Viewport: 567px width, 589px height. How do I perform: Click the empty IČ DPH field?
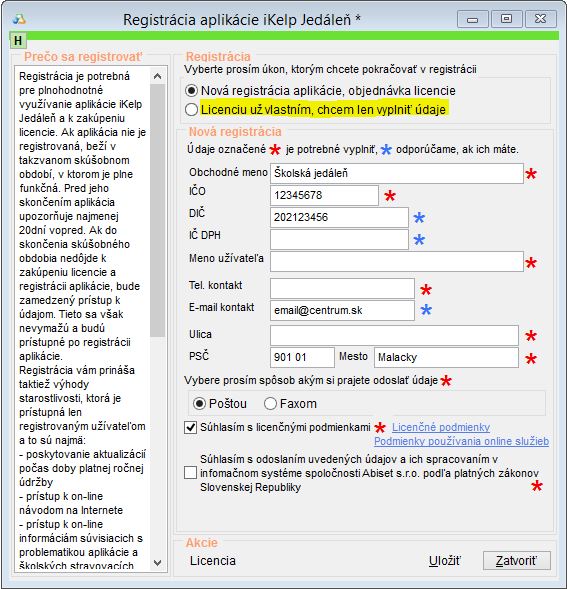[339, 239]
